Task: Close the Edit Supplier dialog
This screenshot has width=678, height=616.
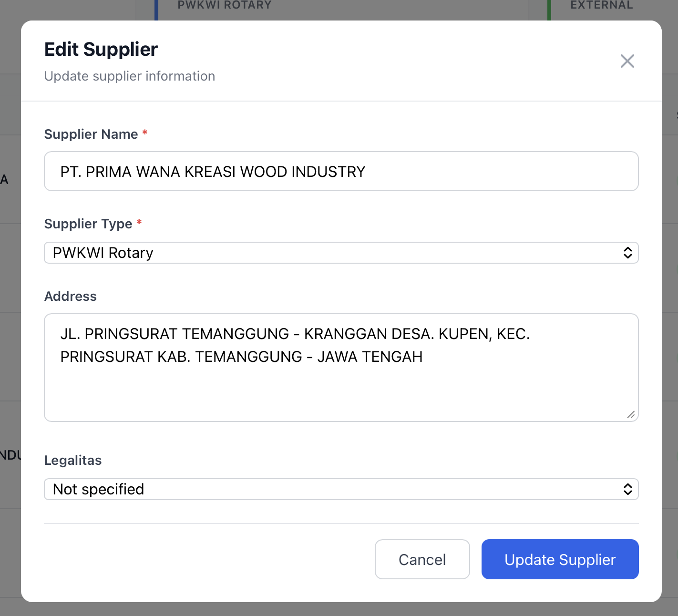Action: coord(627,61)
